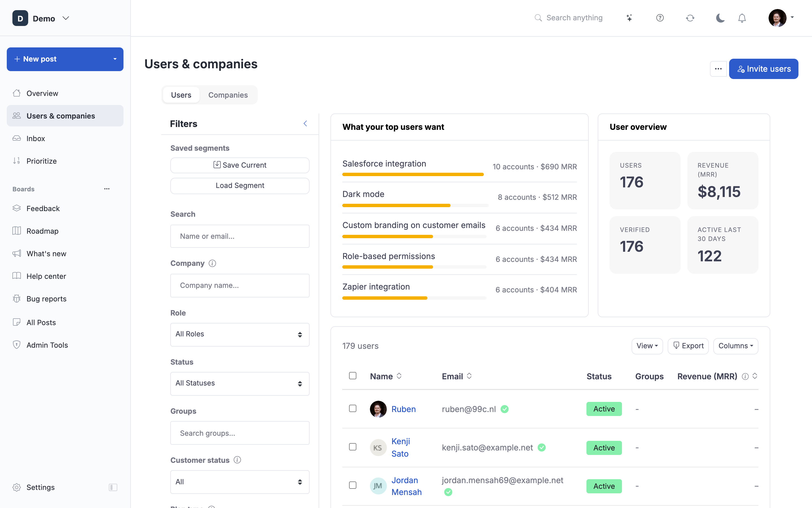Check the box for Jordan Mensah row
This screenshot has width=812, height=508.
tap(352, 485)
